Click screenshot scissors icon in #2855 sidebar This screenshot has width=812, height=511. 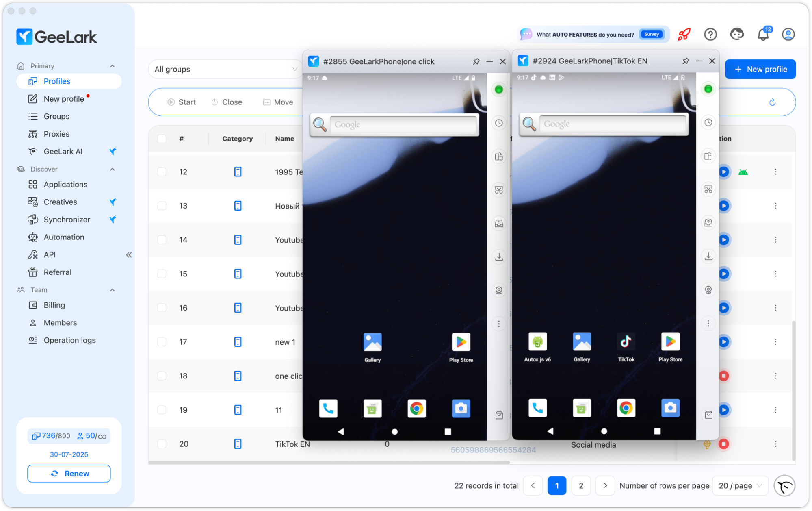[499, 190]
